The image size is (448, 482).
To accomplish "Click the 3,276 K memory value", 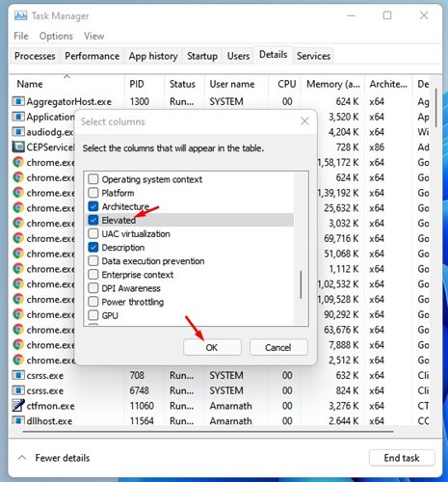I will pos(343,406).
